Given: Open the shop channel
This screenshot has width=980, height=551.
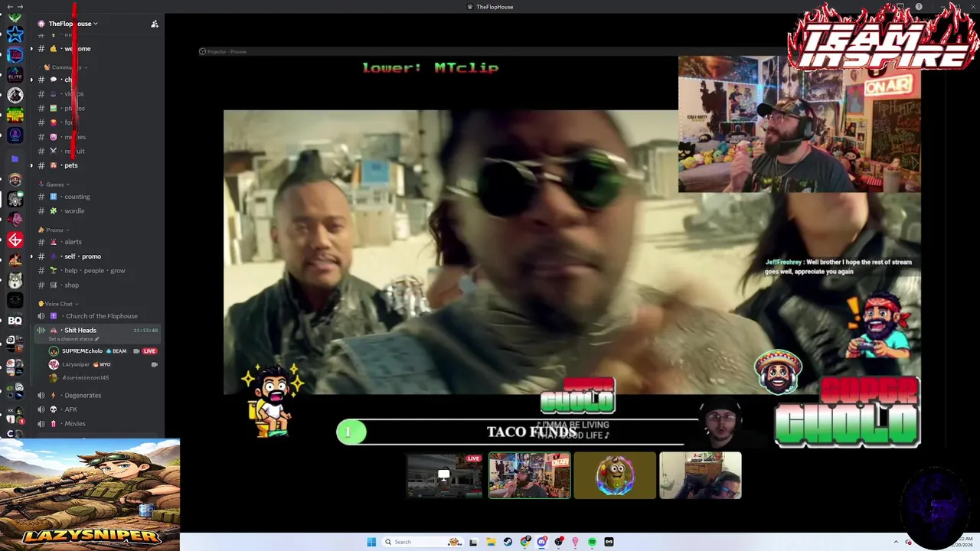Looking at the screenshot, I should click(96, 285).
